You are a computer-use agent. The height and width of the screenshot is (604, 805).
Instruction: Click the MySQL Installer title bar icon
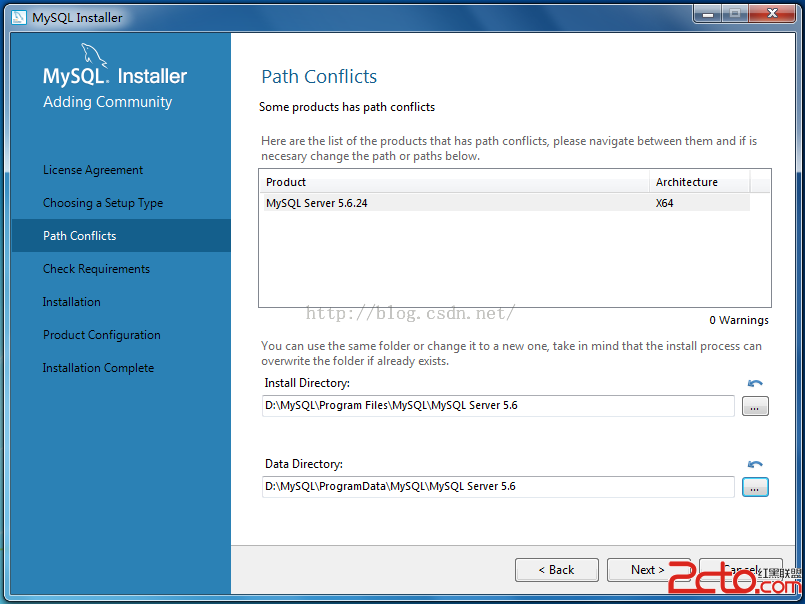click(x=19, y=17)
